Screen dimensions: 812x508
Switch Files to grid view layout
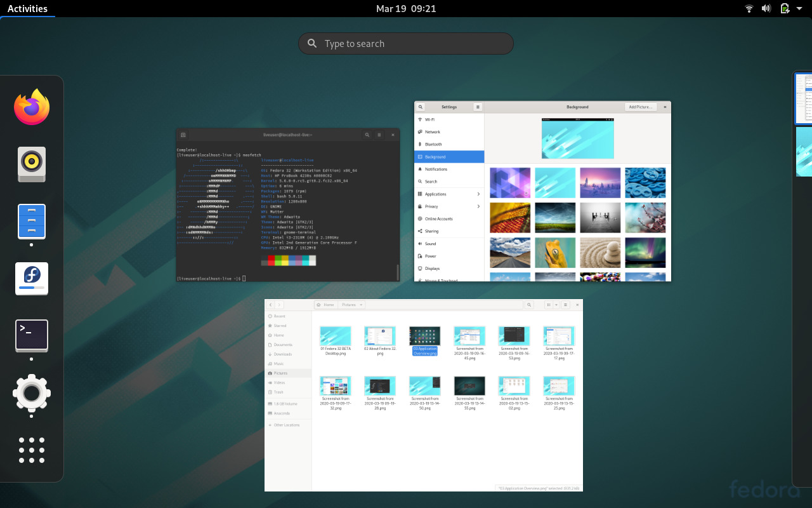click(548, 305)
